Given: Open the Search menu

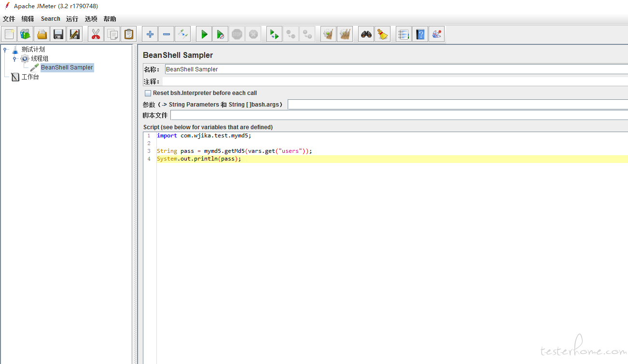Looking at the screenshot, I should pos(50,19).
